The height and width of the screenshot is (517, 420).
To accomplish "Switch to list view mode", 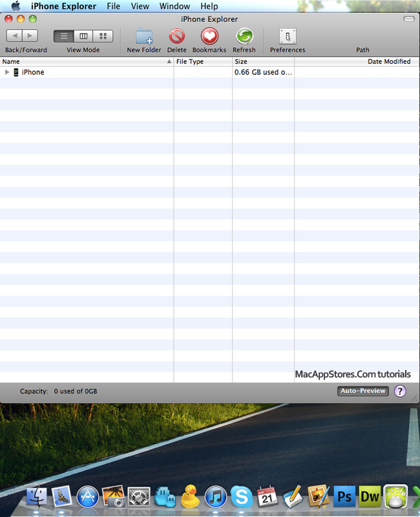I will click(64, 36).
